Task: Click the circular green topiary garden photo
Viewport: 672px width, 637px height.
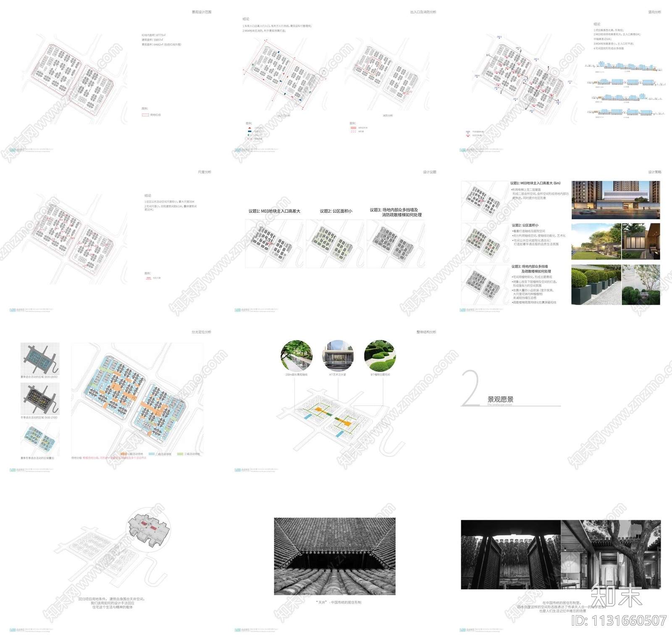Action: (380, 356)
